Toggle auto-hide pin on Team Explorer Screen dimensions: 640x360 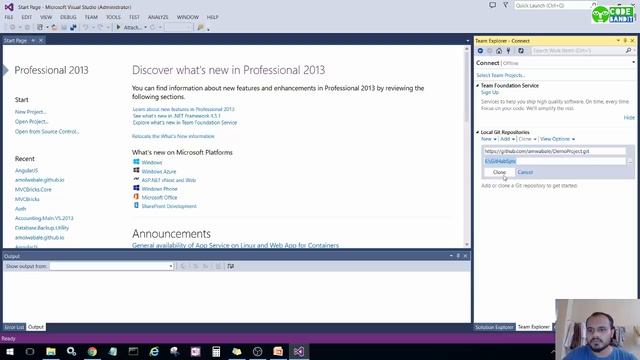pos(625,41)
